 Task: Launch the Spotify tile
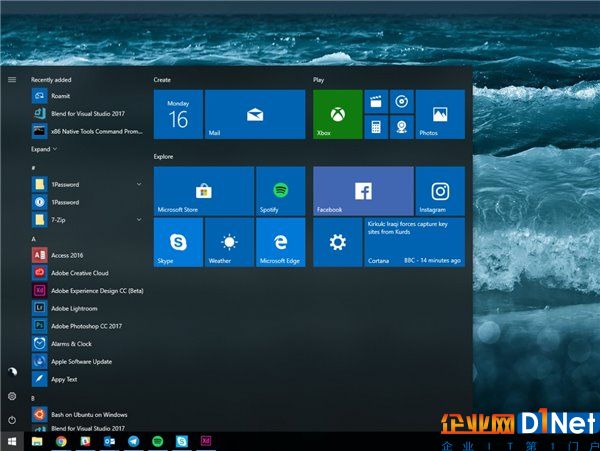(x=280, y=191)
